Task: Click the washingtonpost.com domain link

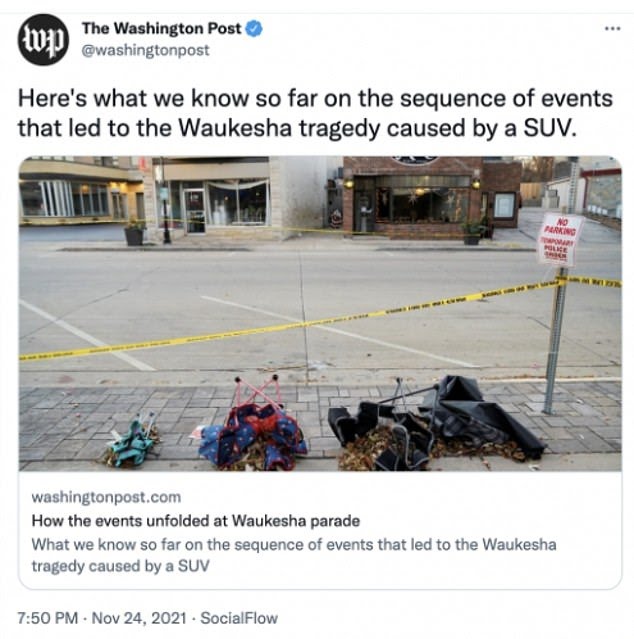Action: coord(106,497)
